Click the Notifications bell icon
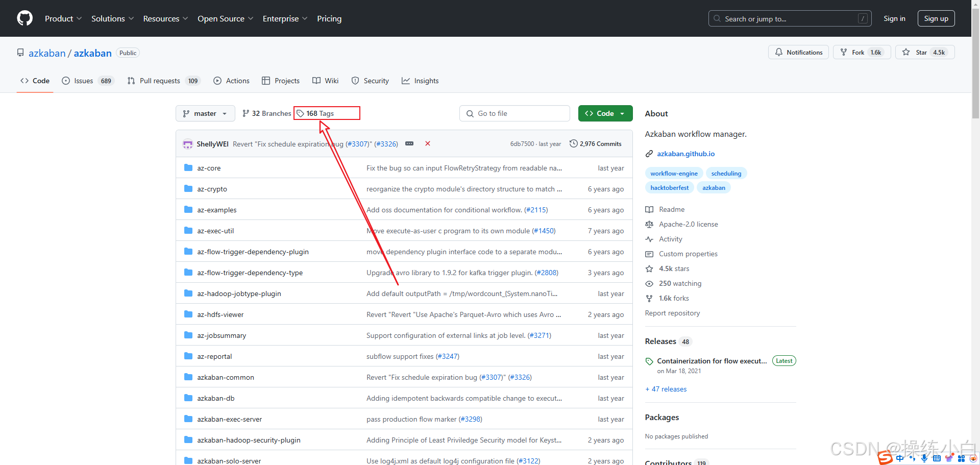 click(x=779, y=52)
